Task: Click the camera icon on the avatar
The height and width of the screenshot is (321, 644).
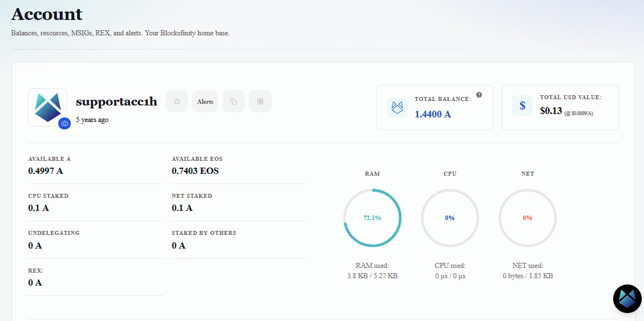Action: pos(65,123)
